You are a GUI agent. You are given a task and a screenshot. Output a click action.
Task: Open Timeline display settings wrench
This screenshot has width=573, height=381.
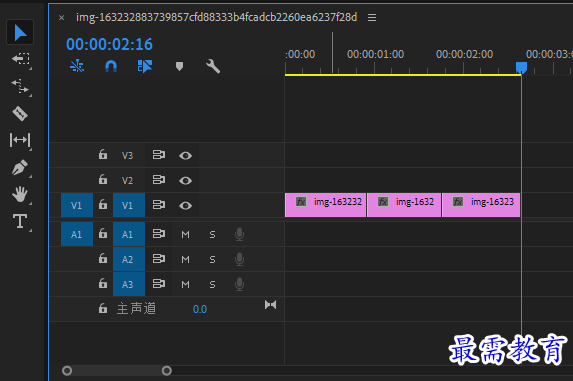213,66
